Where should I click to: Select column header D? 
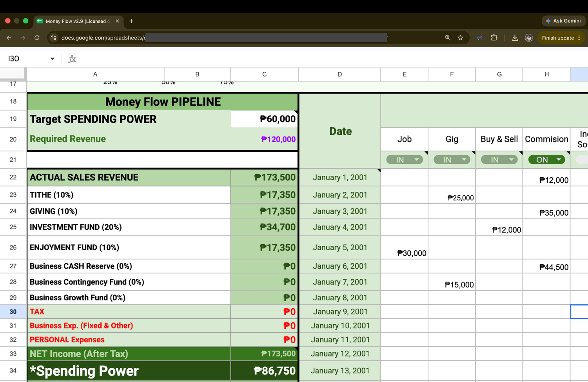(339, 74)
